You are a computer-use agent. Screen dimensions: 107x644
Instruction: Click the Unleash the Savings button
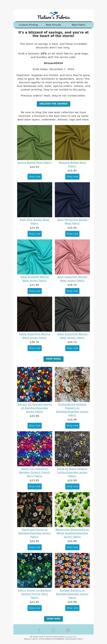pyautogui.click(x=53, y=104)
